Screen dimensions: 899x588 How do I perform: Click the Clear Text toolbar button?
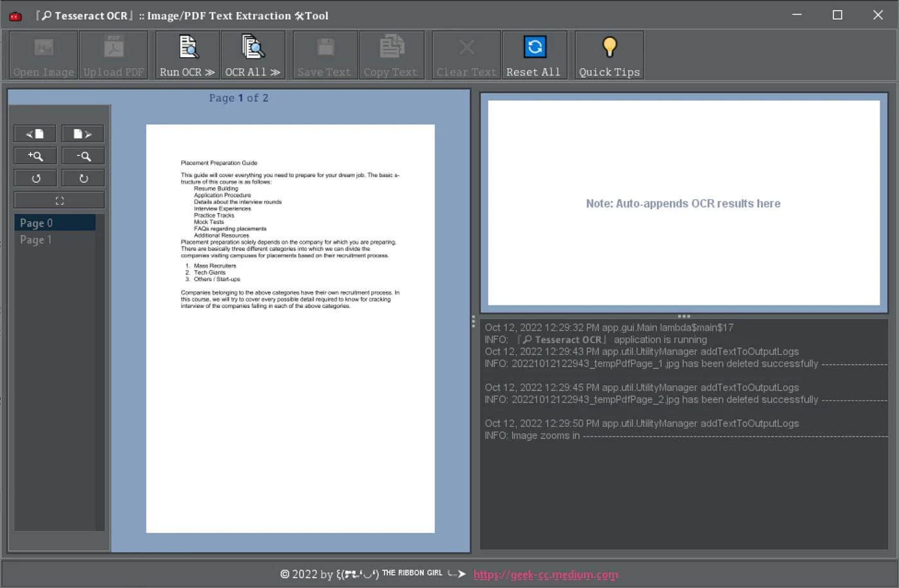(467, 55)
